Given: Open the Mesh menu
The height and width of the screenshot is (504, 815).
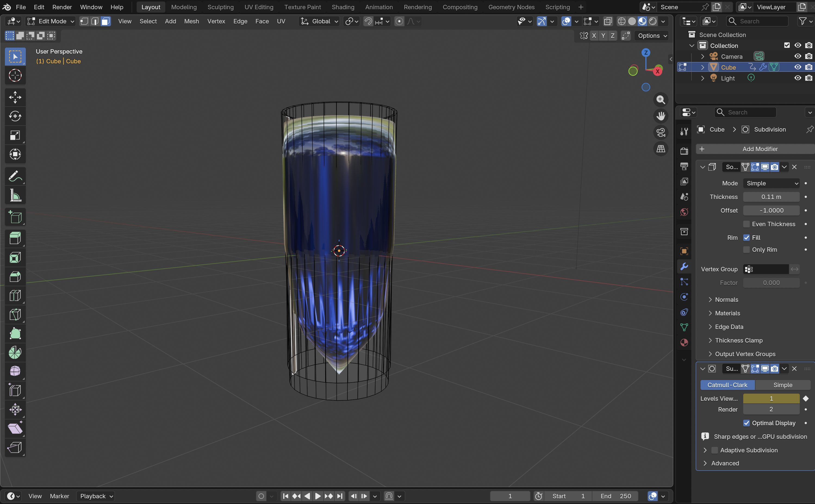Looking at the screenshot, I should coord(191,21).
